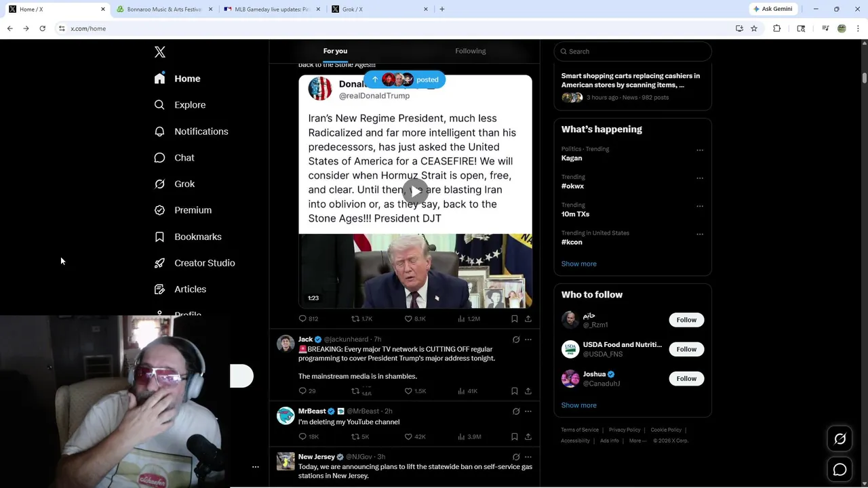
Task: Ask Grok about MrBeast's post
Action: [x=516, y=411]
